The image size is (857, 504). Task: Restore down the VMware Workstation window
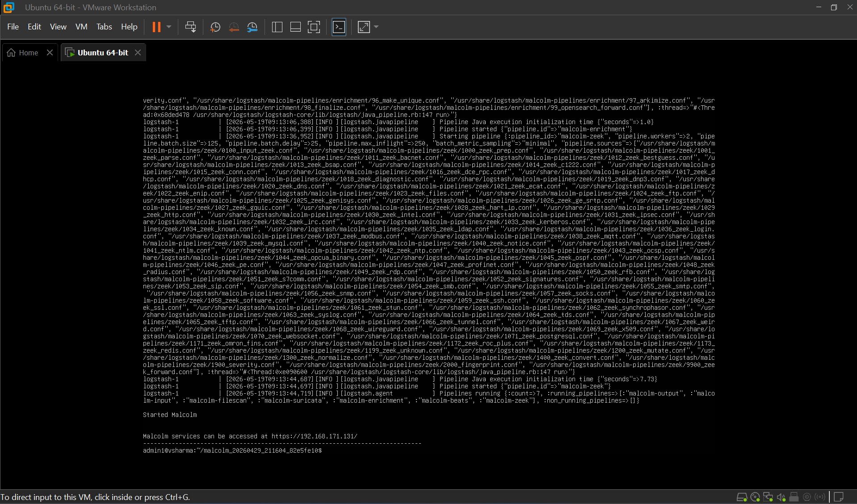[834, 7]
